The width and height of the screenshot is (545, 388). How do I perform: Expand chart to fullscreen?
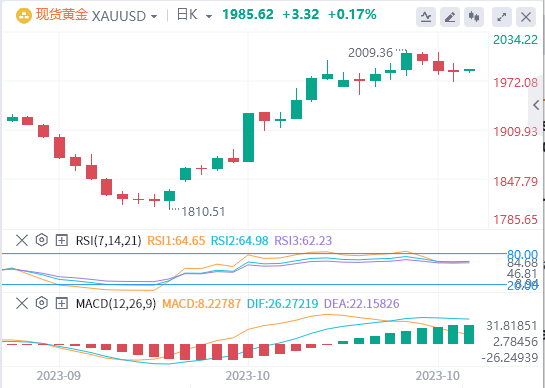(502, 17)
